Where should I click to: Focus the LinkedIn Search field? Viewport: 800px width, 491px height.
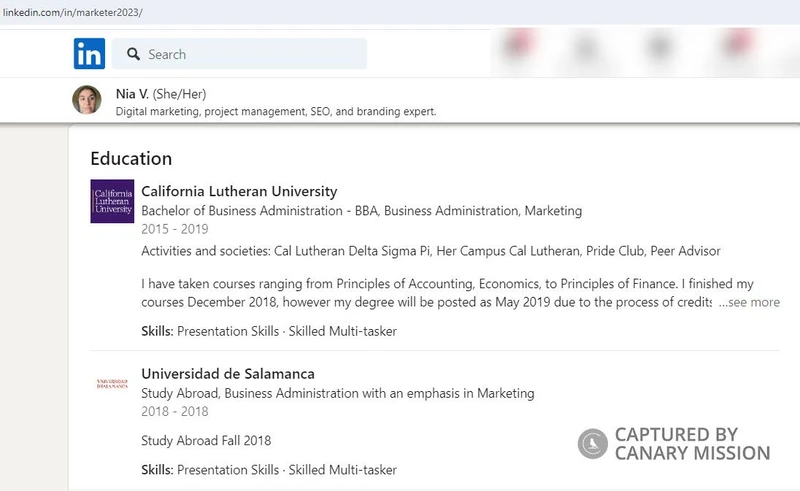click(x=239, y=54)
